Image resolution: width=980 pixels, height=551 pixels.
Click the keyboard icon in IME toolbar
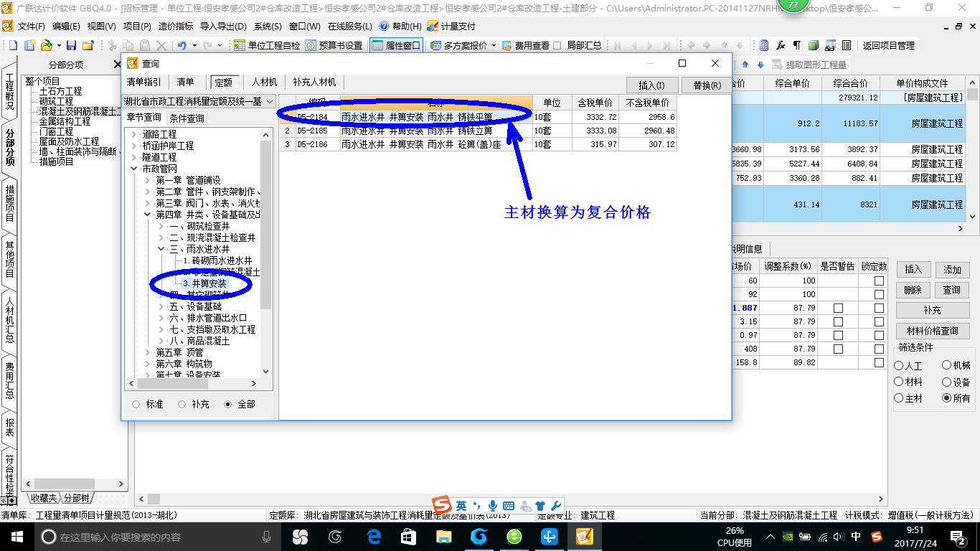509,506
